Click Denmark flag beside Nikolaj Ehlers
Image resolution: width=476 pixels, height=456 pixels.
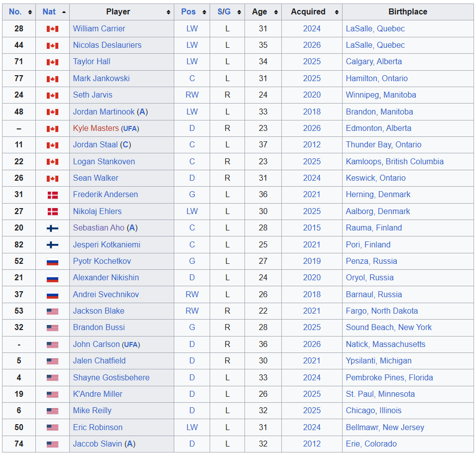(x=52, y=212)
